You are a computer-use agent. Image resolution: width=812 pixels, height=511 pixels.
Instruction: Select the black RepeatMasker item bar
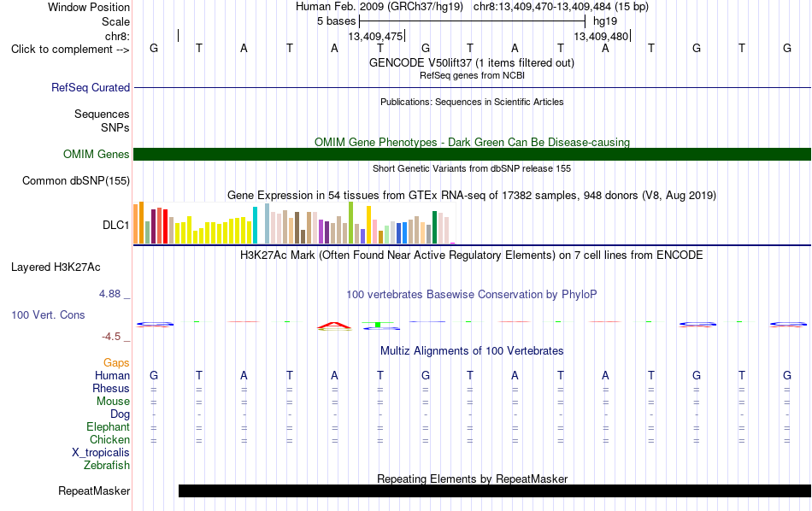tap(495, 490)
